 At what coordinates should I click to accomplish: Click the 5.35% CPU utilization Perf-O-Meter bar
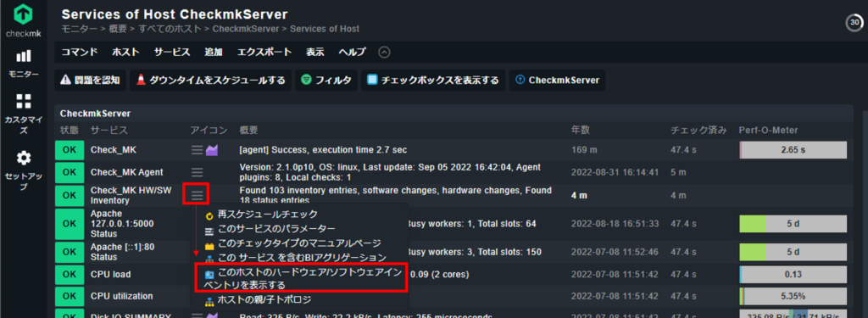[x=793, y=296]
